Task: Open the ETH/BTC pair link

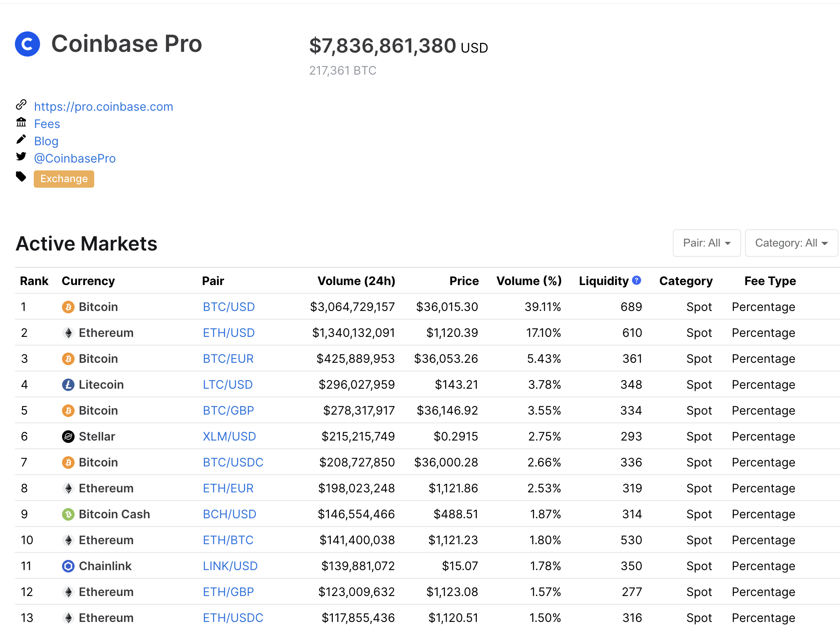Action: 228,540
